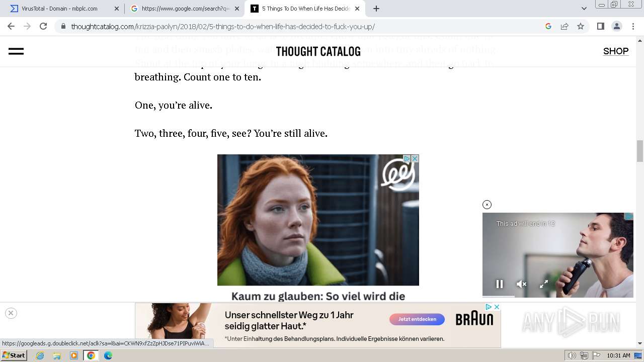Image resolution: width=644 pixels, height=362 pixels.
Task: Launch Internet Explorer from the taskbar
Action: pos(40,355)
